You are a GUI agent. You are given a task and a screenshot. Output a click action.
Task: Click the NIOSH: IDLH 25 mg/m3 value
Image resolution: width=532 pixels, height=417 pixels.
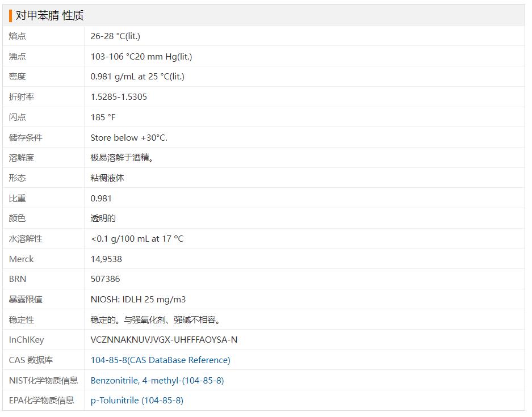click(x=138, y=300)
